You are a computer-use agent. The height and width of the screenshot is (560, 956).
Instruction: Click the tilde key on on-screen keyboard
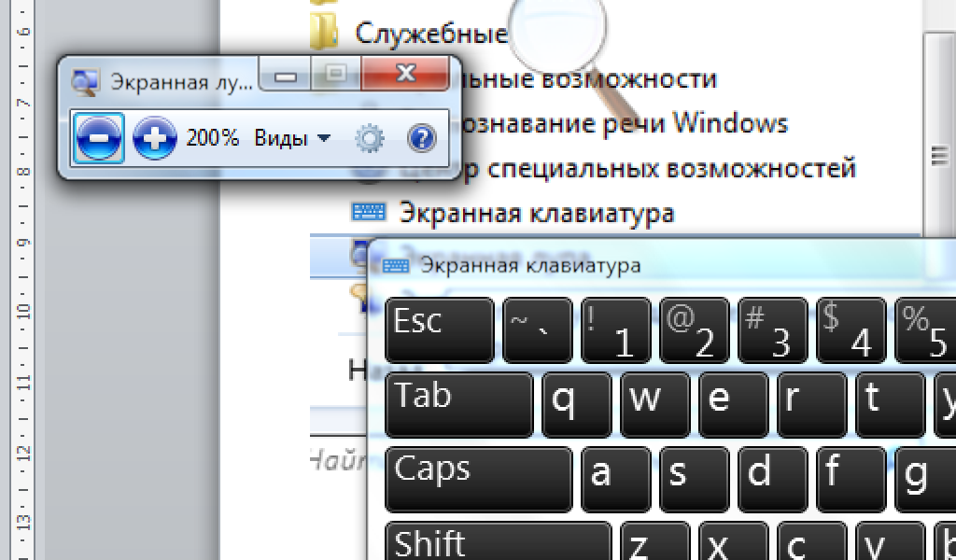point(538,330)
